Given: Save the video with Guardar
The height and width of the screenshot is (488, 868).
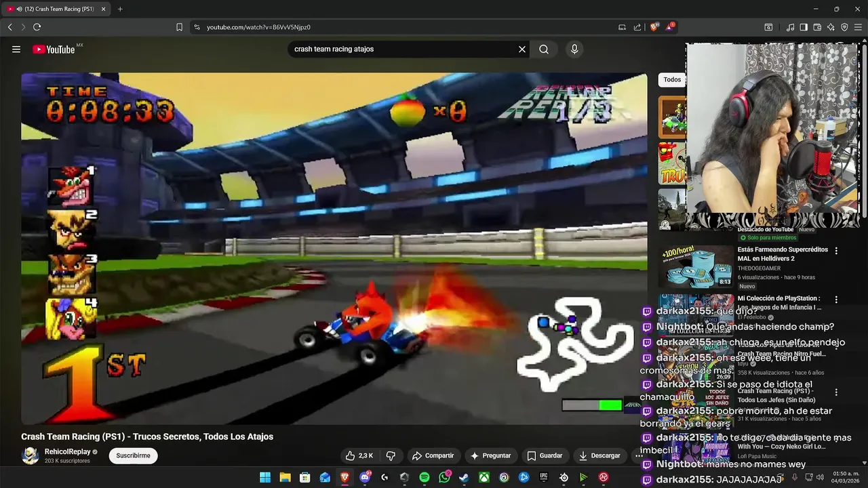Looking at the screenshot, I should (545, 455).
